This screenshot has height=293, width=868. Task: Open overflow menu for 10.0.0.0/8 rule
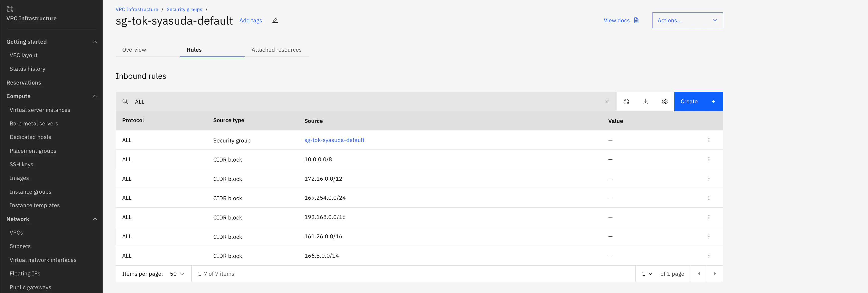709,160
